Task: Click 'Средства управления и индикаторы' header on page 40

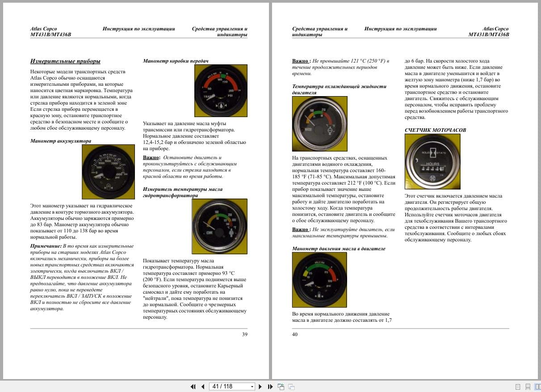Action: tap(320, 32)
